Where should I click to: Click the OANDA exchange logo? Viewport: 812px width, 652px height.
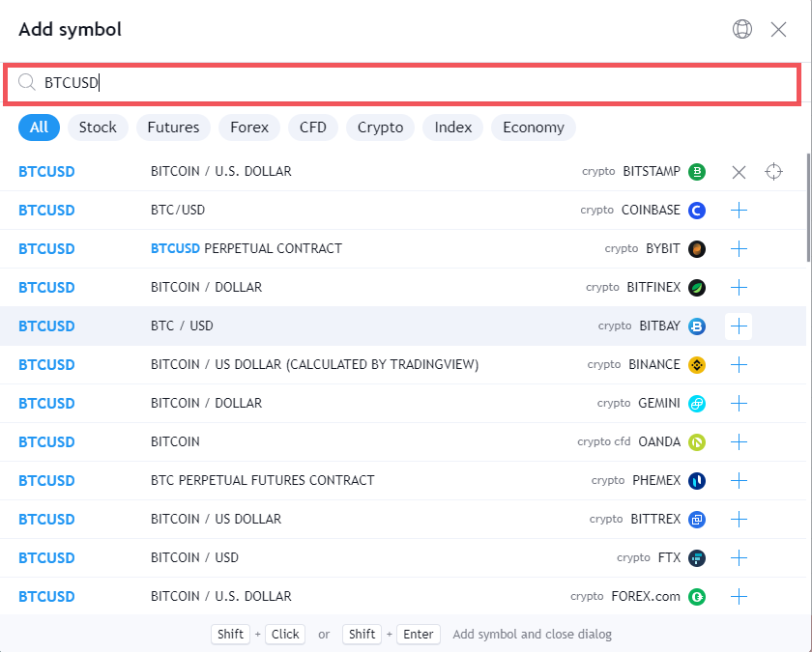pyautogui.click(x=697, y=442)
